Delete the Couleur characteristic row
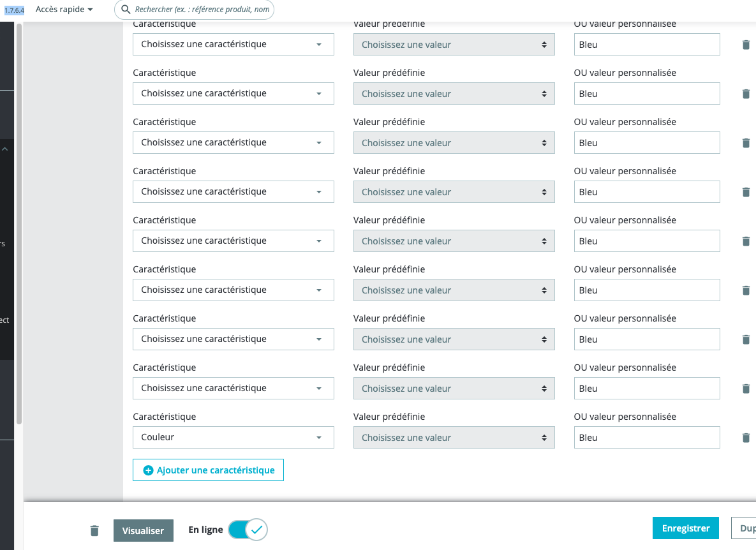 [x=746, y=438]
